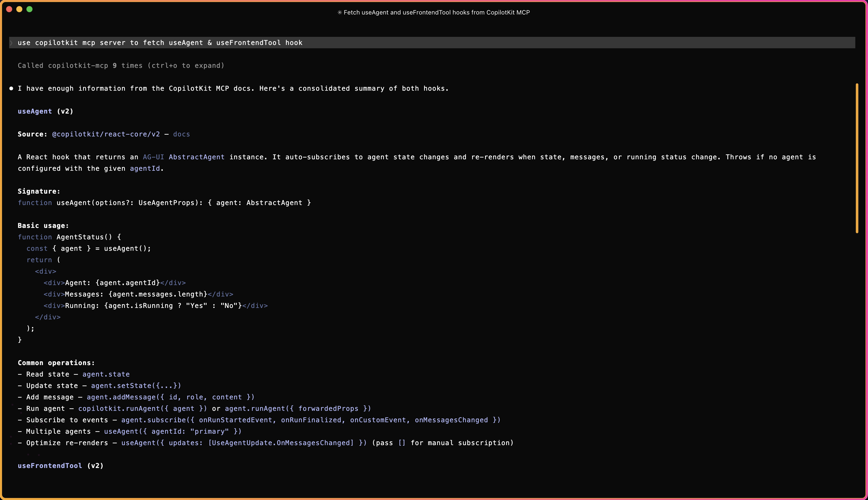This screenshot has width=868, height=500.
Task: Click the 'Basic usage:' label
Action: pos(43,226)
